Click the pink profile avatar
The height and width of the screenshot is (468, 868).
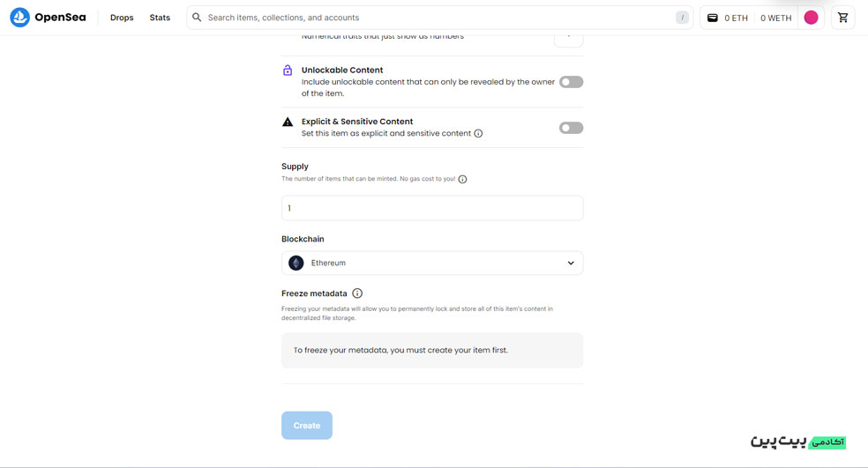click(x=811, y=18)
